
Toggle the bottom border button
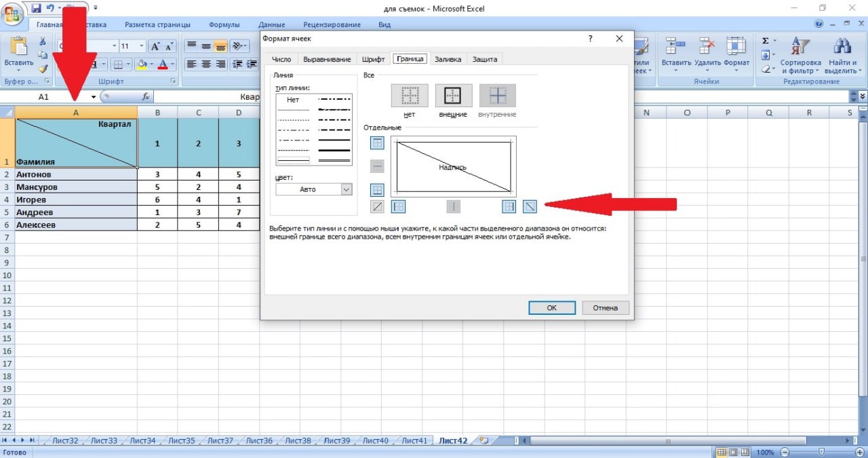378,190
